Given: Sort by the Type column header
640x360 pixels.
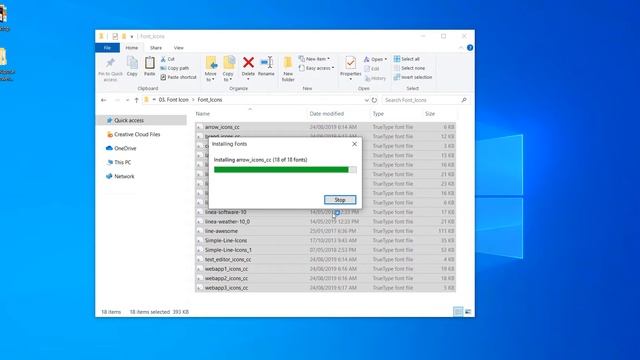Looking at the screenshot, I should point(378,114).
